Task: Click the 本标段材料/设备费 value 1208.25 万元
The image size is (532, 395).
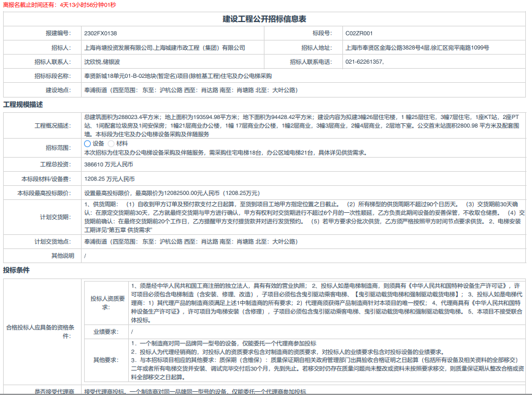Action: click(109, 179)
